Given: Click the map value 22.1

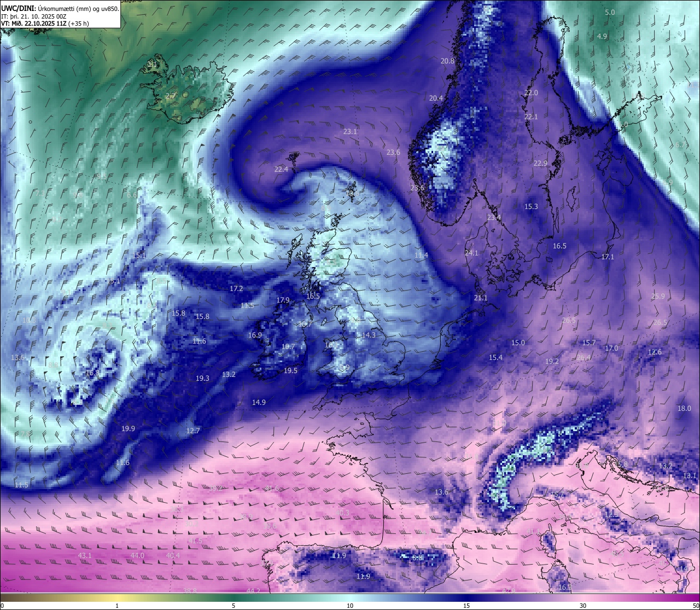Looking at the screenshot, I should tap(531, 117).
